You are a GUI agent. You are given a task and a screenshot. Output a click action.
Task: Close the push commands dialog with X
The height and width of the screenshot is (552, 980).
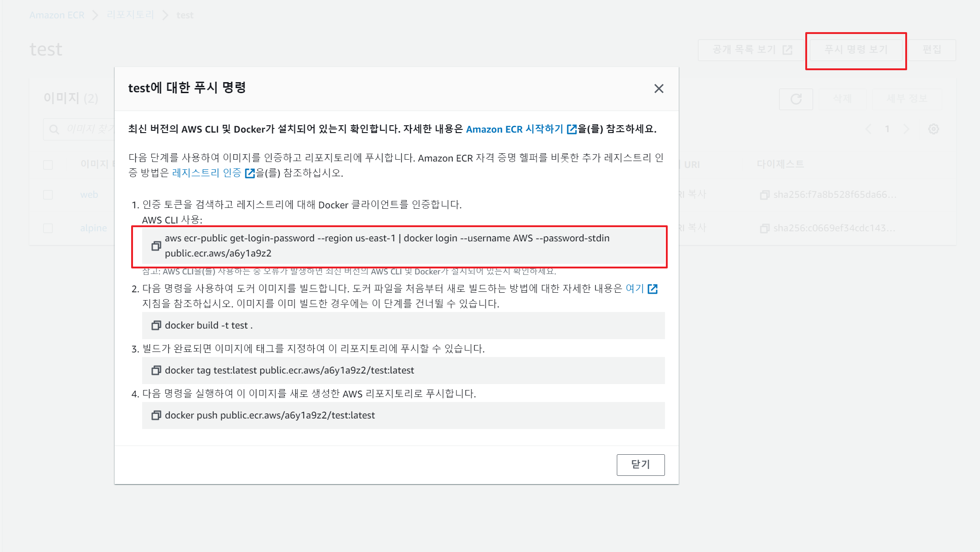click(659, 89)
